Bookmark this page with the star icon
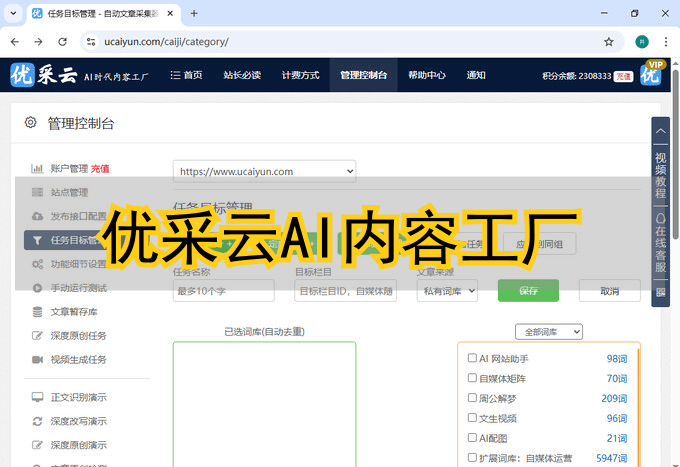The image size is (680, 467). pos(608,42)
